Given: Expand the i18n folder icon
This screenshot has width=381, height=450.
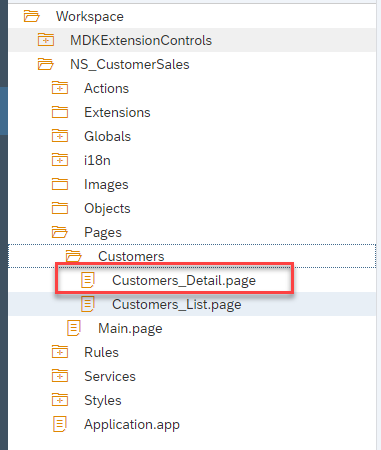Looking at the screenshot, I should pos(60,160).
